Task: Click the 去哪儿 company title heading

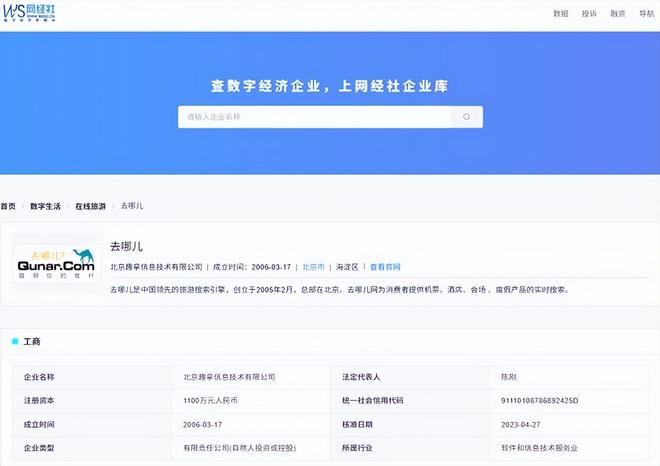Action: point(127,246)
